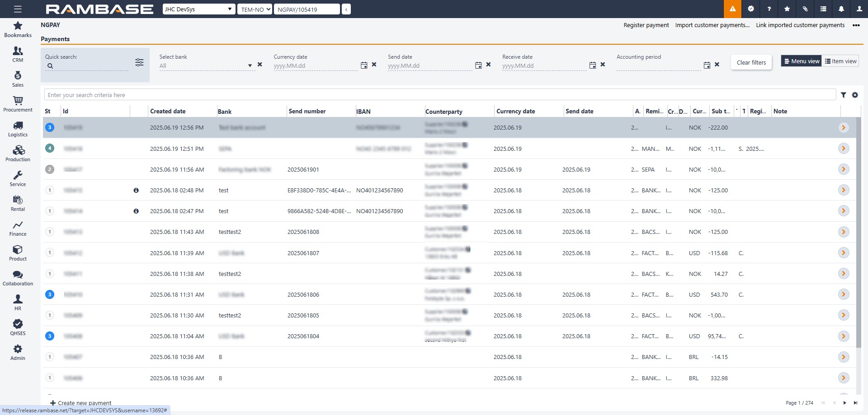The image size is (868, 415).
Task: Open notifications bell in top bar
Action: click(x=841, y=9)
